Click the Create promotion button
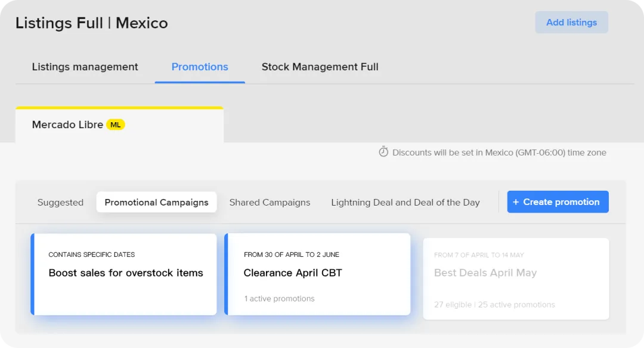The width and height of the screenshot is (644, 348). coord(558,202)
